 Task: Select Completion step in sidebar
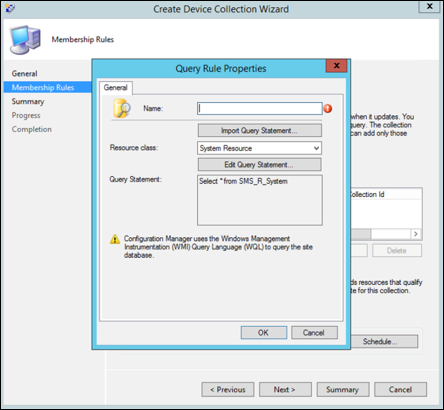coord(32,129)
